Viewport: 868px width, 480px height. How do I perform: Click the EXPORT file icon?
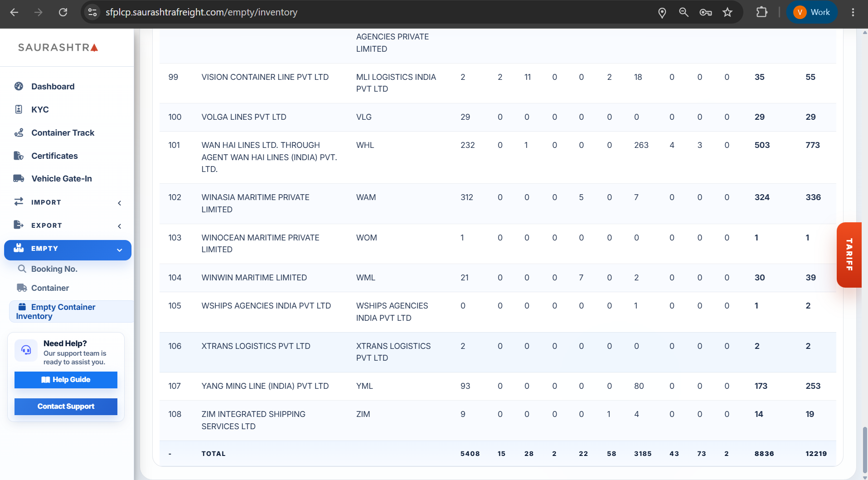pyautogui.click(x=19, y=225)
